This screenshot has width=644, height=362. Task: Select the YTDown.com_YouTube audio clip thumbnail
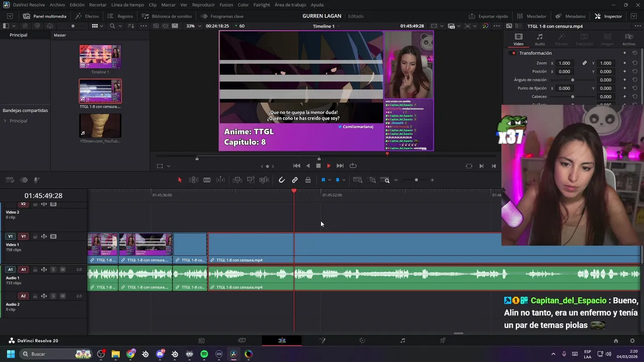click(x=100, y=126)
